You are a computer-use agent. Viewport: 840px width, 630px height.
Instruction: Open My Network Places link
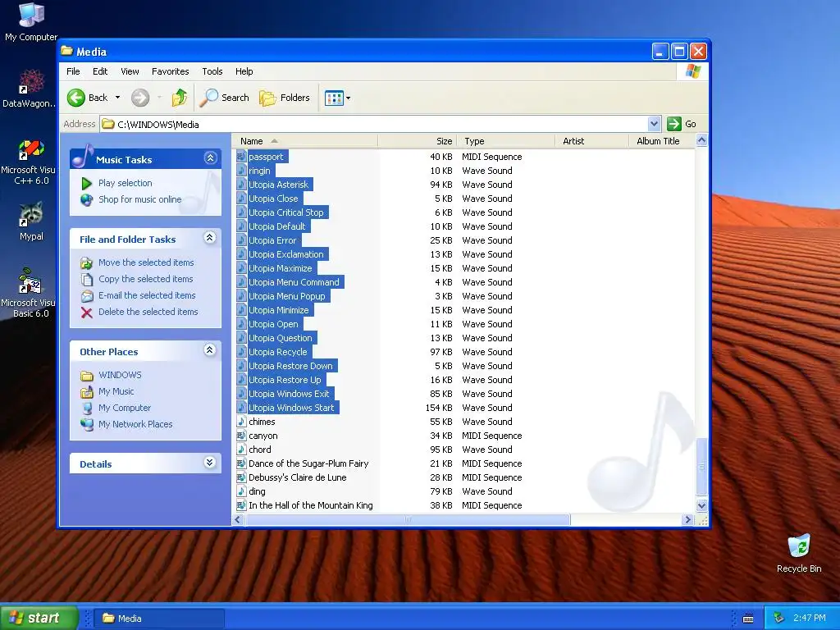(135, 424)
